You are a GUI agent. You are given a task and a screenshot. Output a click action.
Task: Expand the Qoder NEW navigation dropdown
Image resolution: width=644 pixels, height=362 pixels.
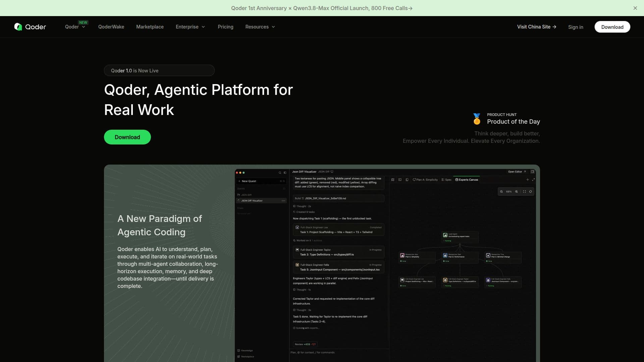(75, 27)
